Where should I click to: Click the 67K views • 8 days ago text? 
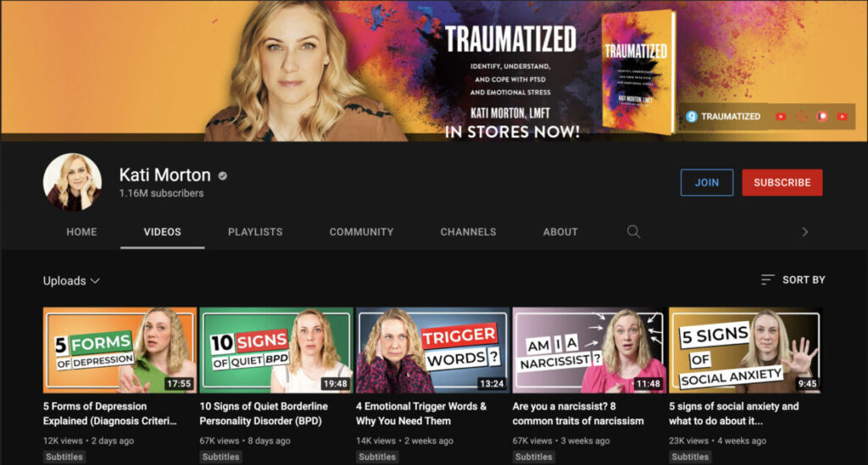click(x=245, y=440)
